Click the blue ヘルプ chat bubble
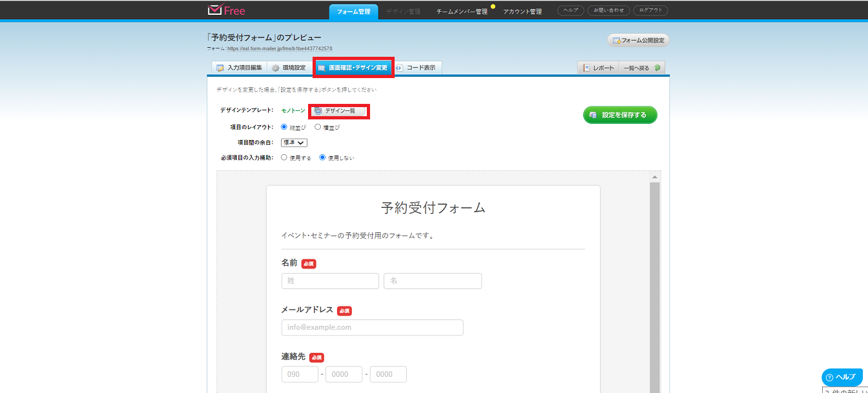868x393 pixels. [x=842, y=377]
